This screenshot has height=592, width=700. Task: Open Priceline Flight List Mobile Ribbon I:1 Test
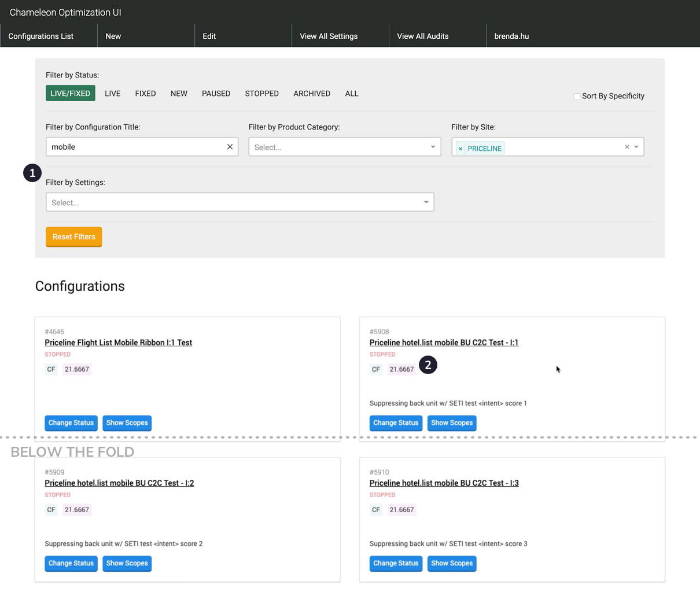[119, 342]
